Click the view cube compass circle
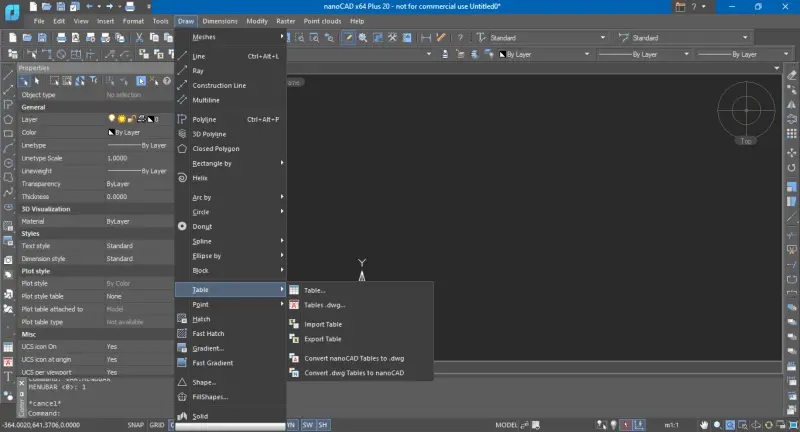This screenshot has width=800, height=432. click(746, 110)
